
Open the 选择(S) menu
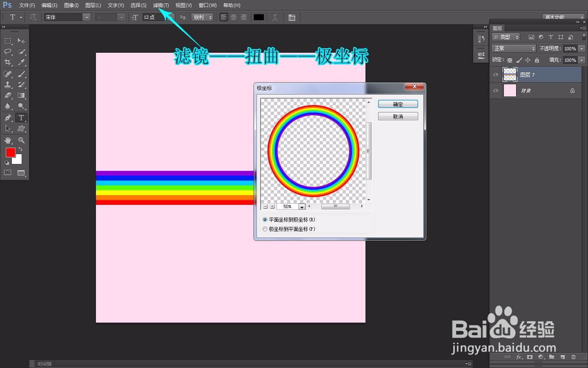pyautogui.click(x=138, y=5)
